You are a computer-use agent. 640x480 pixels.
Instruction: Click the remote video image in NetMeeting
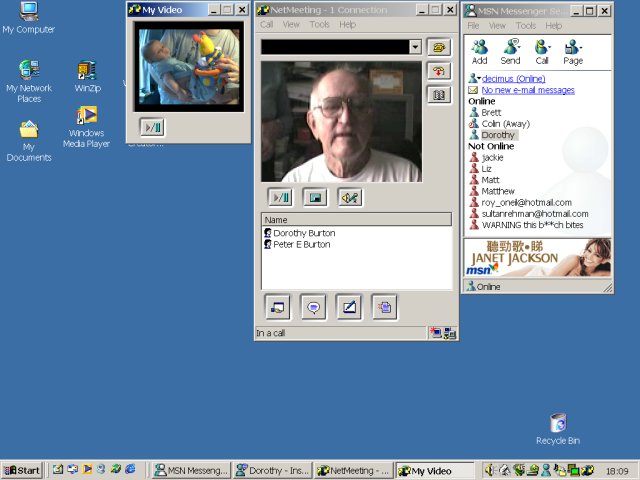coord(342,122)
